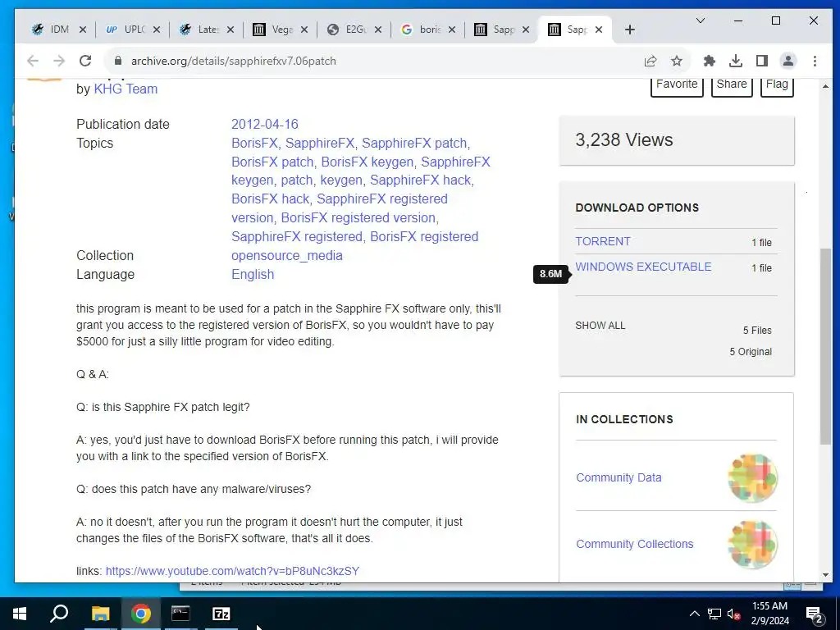Open the 2012-04-16 publication date link
Image resolution: width=840 pixels, height=630 pixels.
pos(265,125)
